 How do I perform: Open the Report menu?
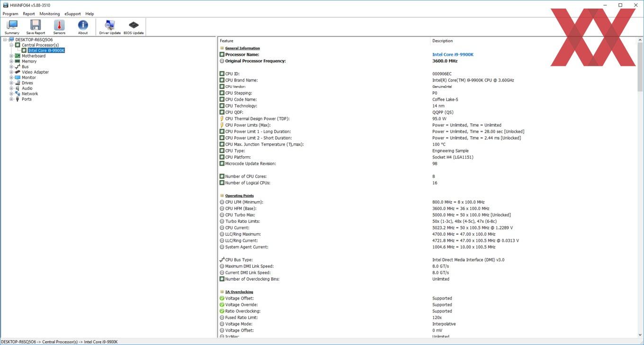click(29, 14)
